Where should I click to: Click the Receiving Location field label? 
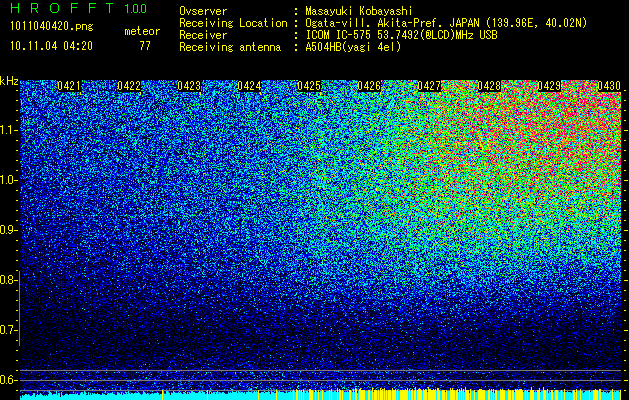233,23
